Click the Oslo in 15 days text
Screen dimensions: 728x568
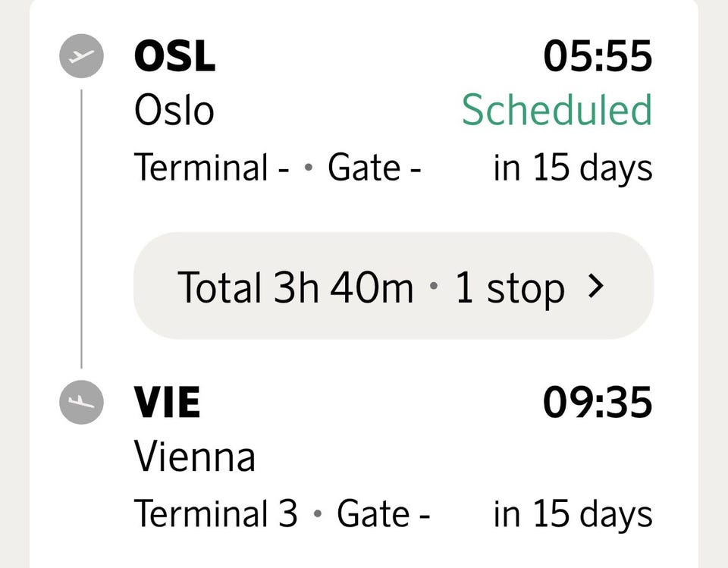point(573,169)
